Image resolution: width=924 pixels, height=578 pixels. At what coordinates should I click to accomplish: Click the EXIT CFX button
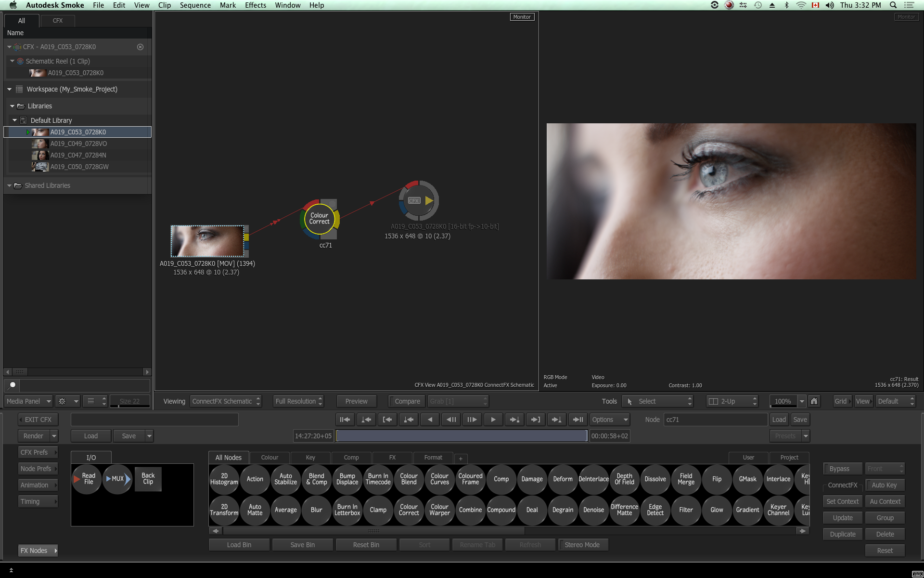click(x=38, y=420)
